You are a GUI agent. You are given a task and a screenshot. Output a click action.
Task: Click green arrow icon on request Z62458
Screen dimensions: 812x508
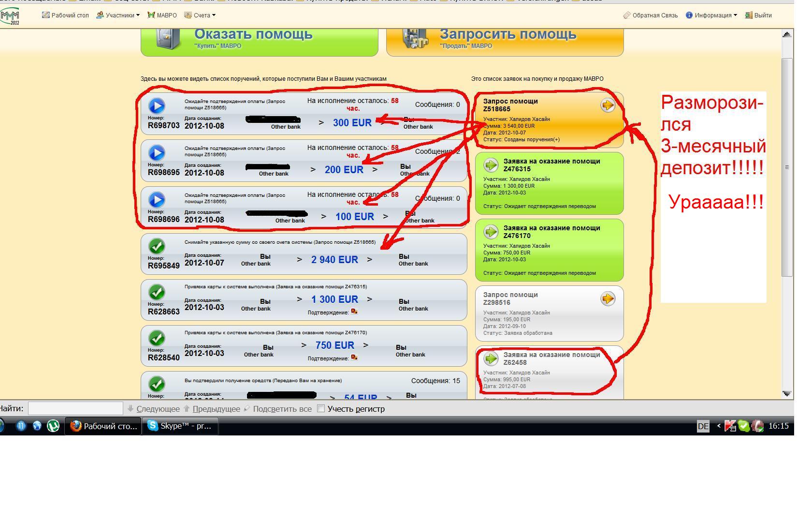coord(491,359)
